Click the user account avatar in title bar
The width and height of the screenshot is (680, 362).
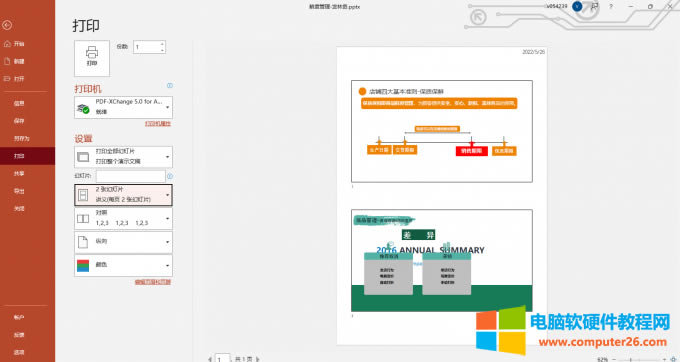click(577, 7)
